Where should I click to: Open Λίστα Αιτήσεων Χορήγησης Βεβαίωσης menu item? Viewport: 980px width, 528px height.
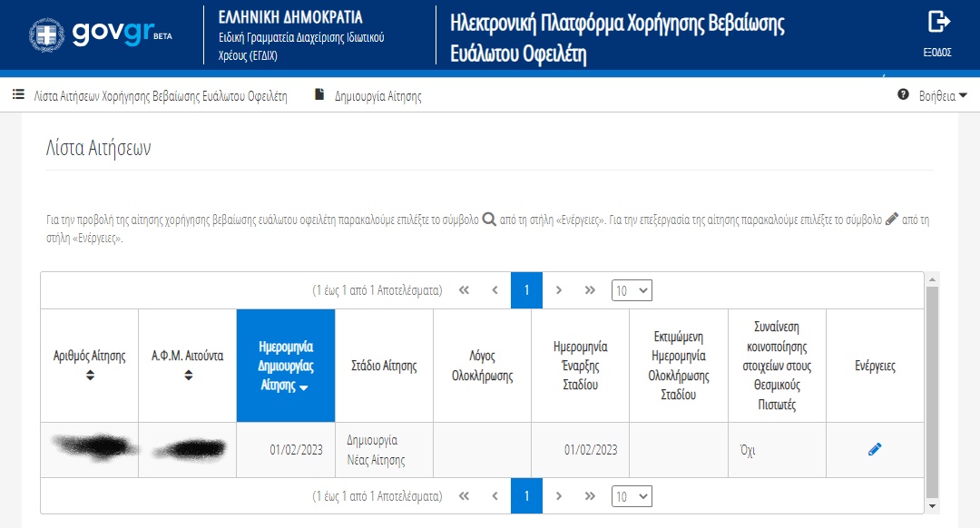point(151,95)
